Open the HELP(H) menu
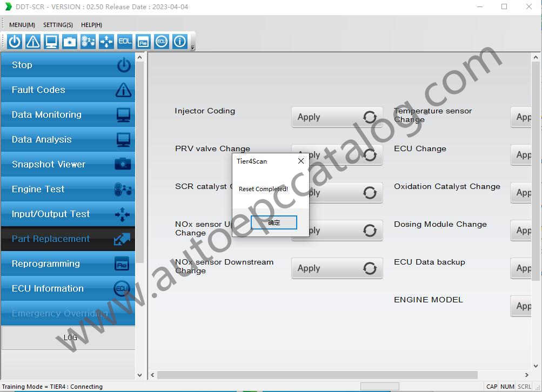The image size is (542, 392). coord(91,25)
